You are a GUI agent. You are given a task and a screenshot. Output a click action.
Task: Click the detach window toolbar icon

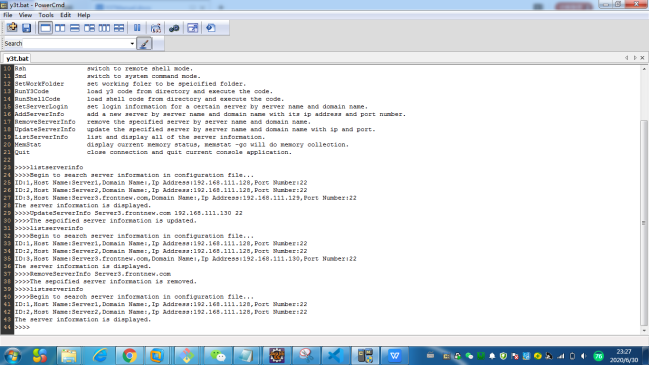pyautogui.click(x=192, y=28)
